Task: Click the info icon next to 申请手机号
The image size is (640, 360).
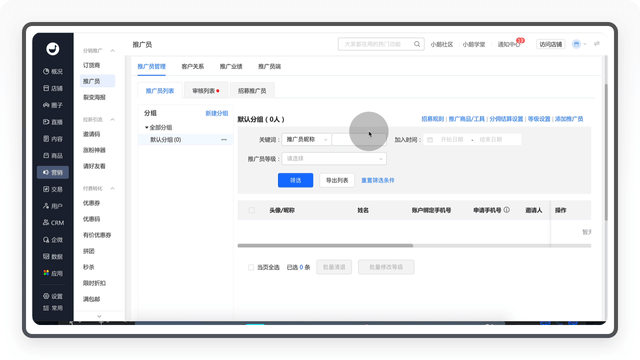Action: click(x=507, y=210)
